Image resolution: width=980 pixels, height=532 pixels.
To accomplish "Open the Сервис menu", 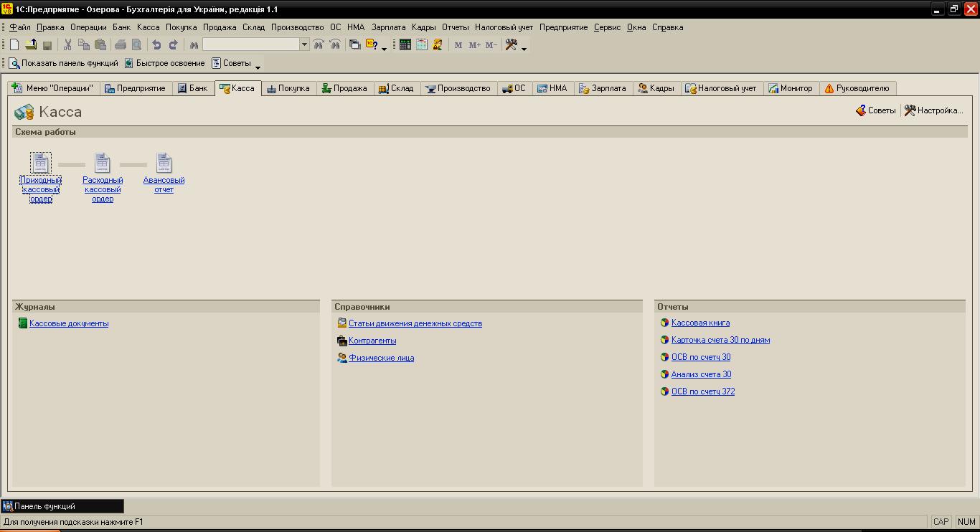I will [x=608, y=27].
